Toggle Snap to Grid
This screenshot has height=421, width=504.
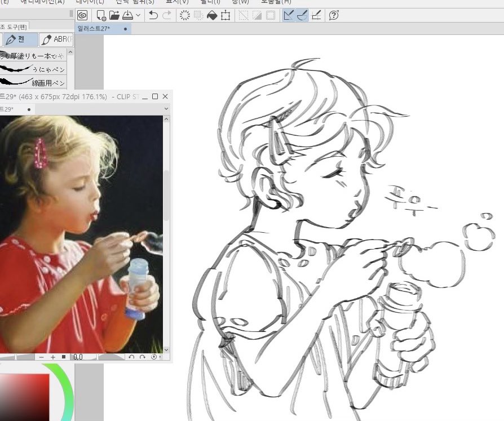pyautogui.click(x=316, y=15)
